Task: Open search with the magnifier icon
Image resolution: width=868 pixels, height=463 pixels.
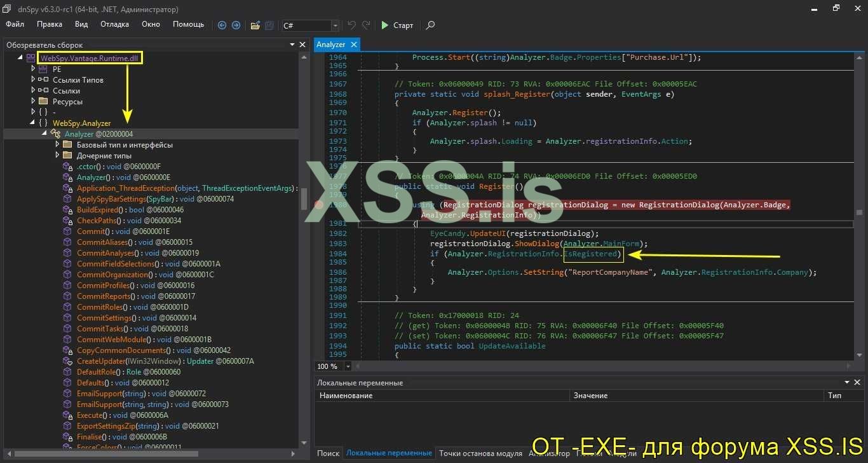Action: pos(430,25)
